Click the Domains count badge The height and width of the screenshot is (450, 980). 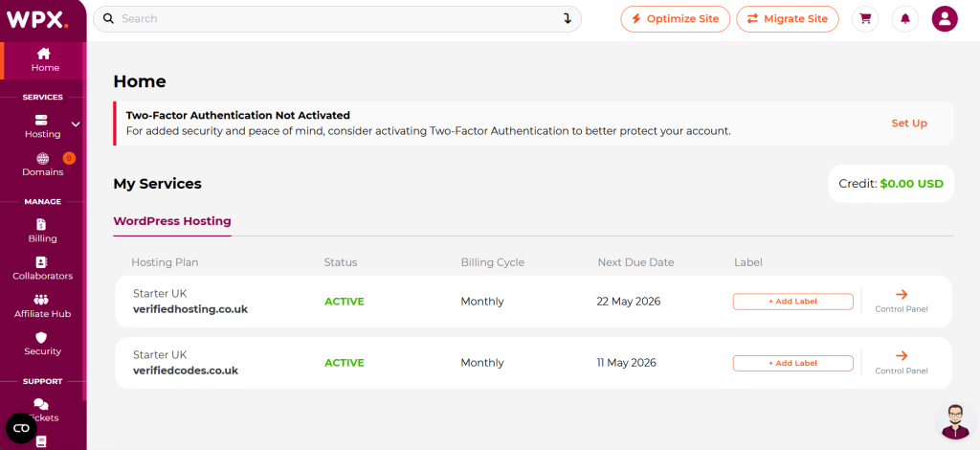pos(69,158)
